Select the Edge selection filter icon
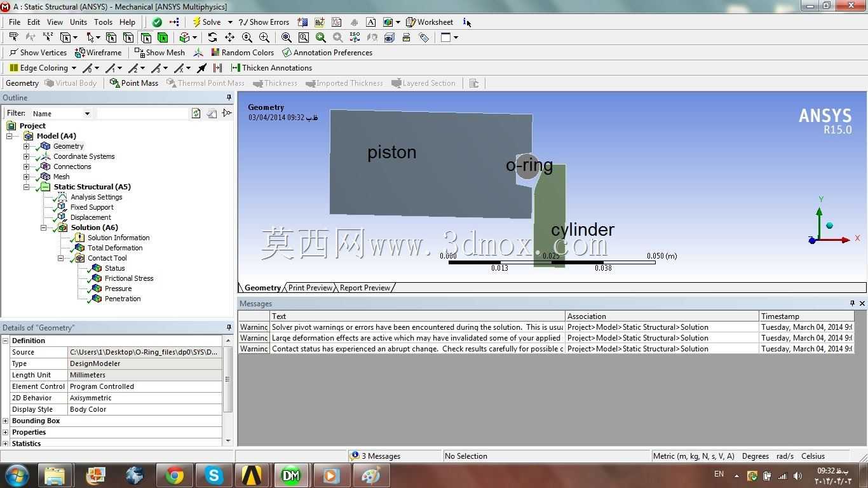The image size is (868, 488). pyautogui.click(x=128, y=37)
